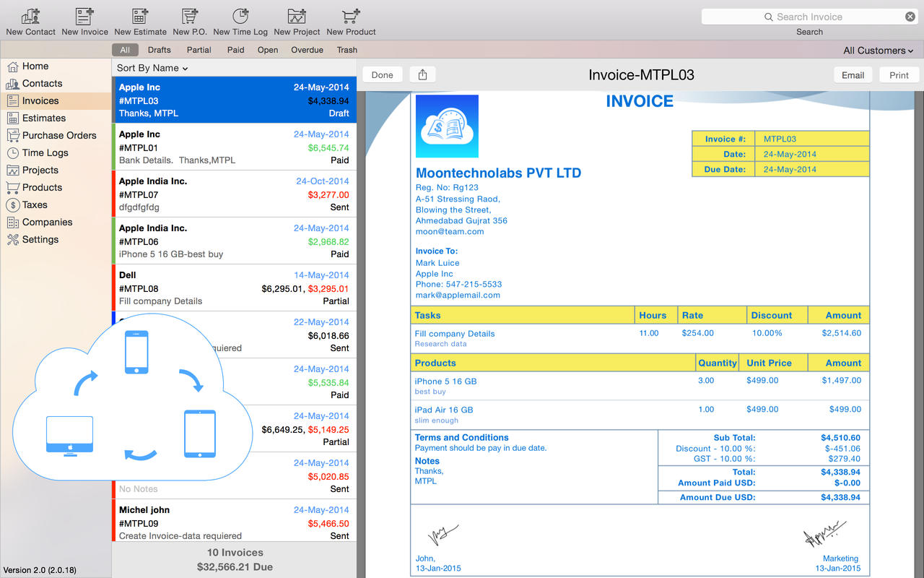
Task: Open the All Customers dropdown
Action: (x=879, y=51)
